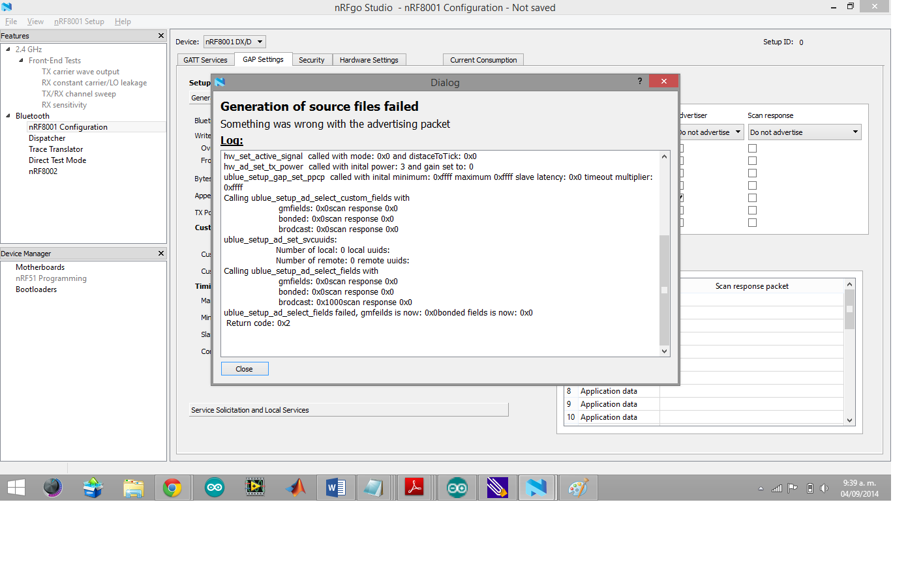Tick the bottommost Scan response checkbox
908x588 pixels.
coord(752,223)
